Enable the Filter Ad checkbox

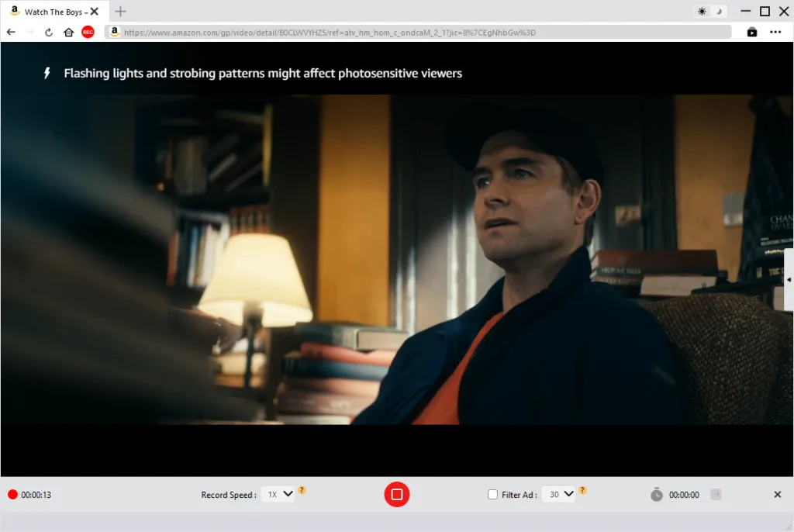tap(492, 494)
